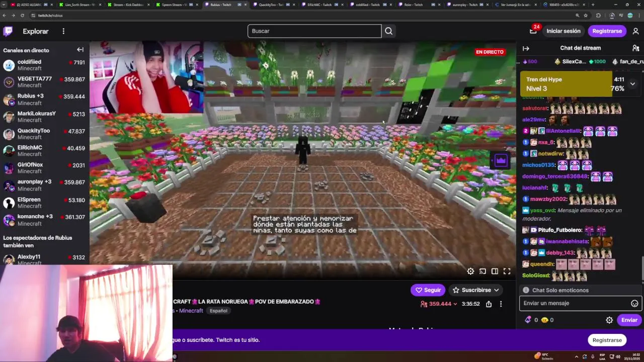Open the browser zoom magnifier icon
644x362 pixels.
[577, 16]
